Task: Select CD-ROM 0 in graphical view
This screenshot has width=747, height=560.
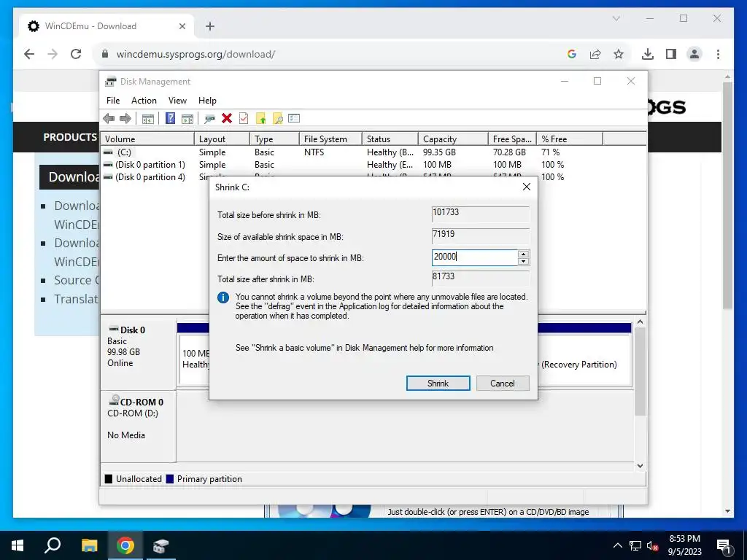Action: 138,426
